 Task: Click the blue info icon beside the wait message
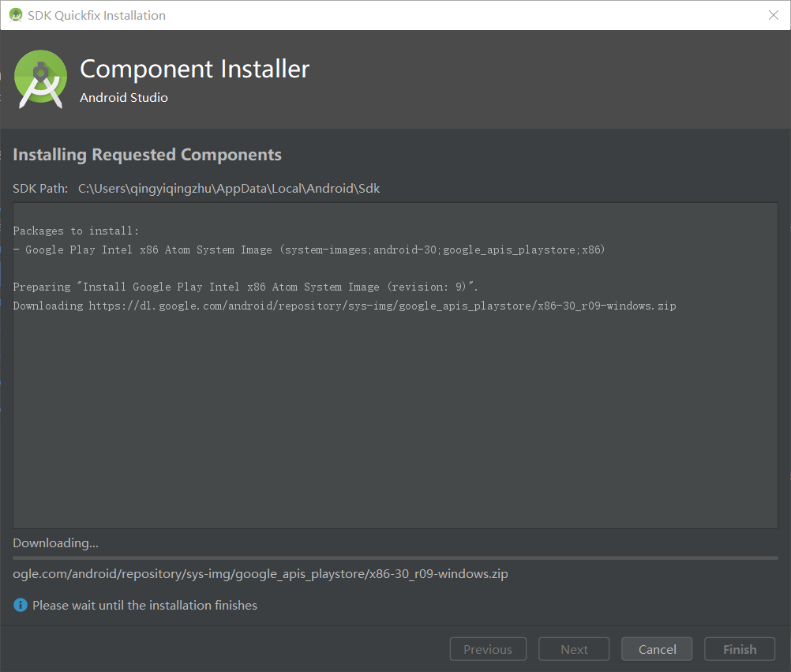tap(21, 605)
